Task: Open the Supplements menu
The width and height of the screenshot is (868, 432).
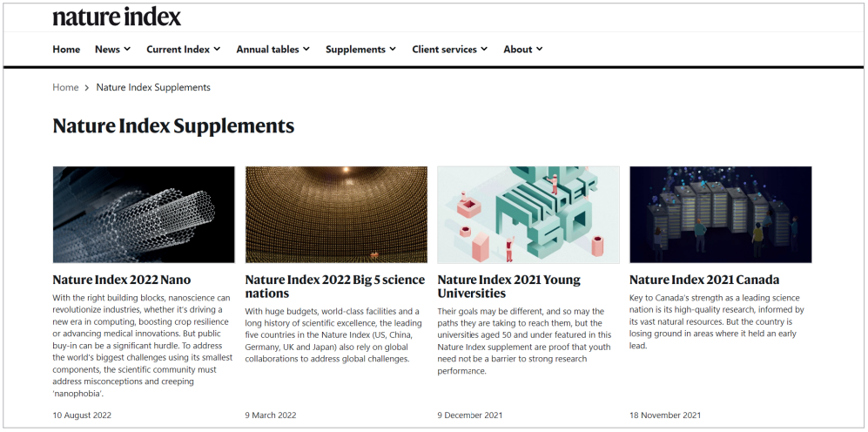Action: 361,50
